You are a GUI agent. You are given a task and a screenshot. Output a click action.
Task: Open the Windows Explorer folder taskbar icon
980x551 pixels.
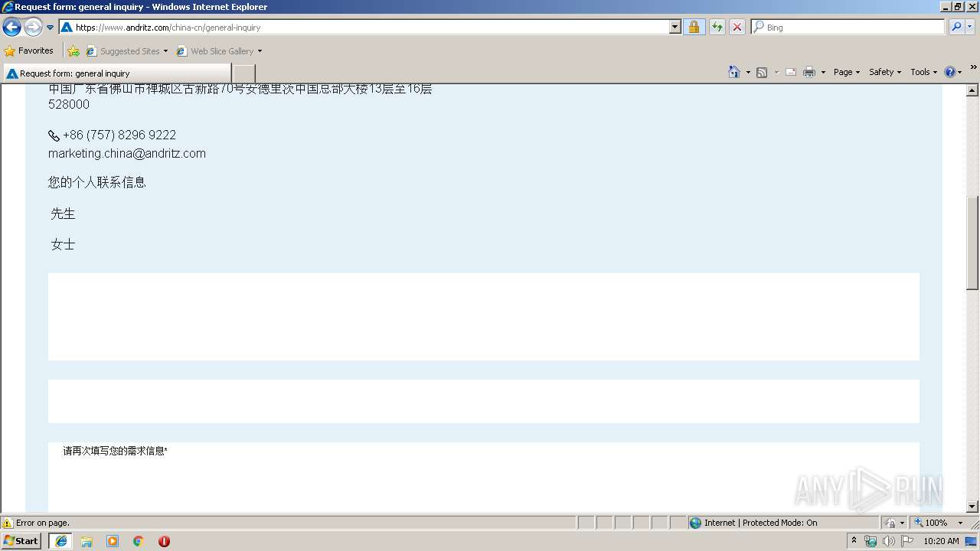tap(87, 541)
